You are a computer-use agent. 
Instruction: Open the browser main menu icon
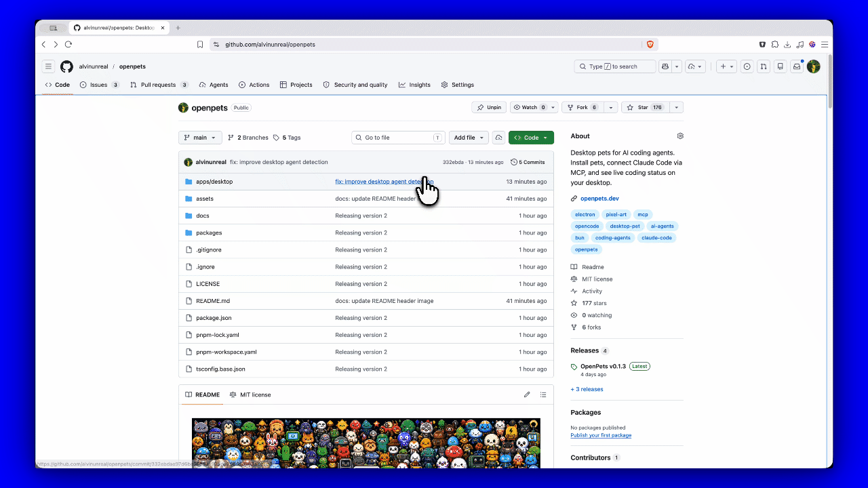(825, 45)
